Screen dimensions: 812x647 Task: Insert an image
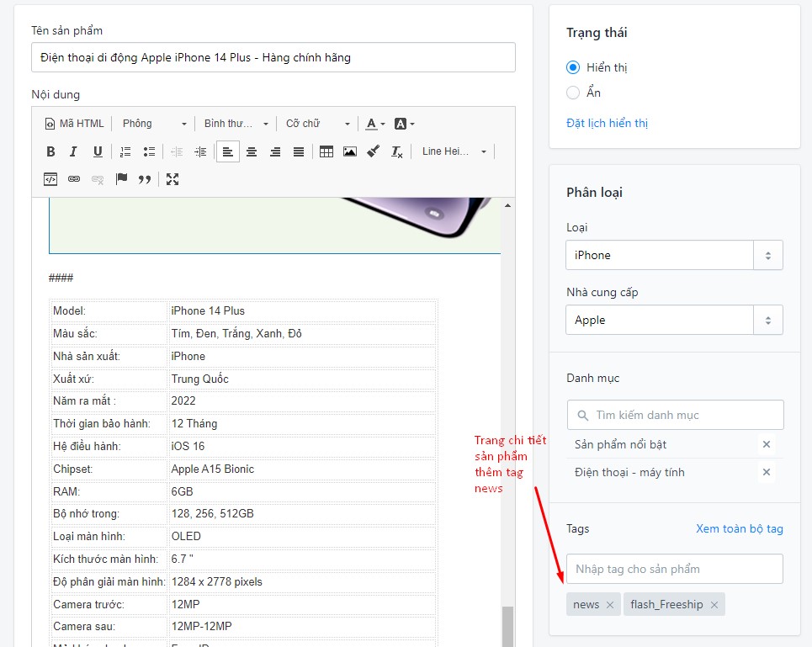click(x=350, y=151)
